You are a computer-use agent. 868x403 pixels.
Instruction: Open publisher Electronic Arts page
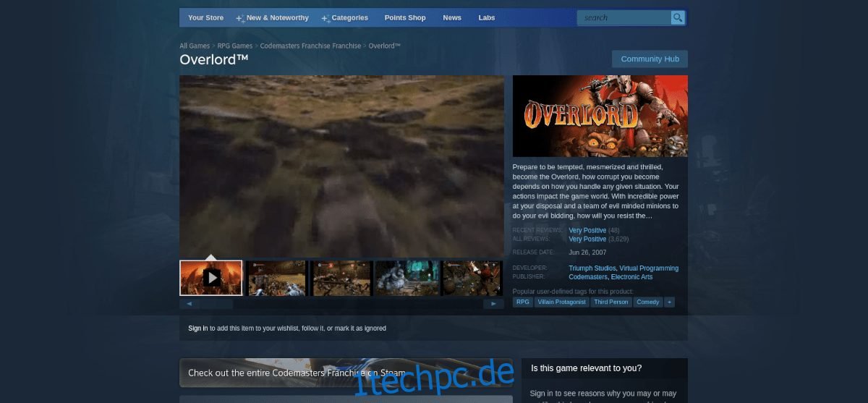631,277
